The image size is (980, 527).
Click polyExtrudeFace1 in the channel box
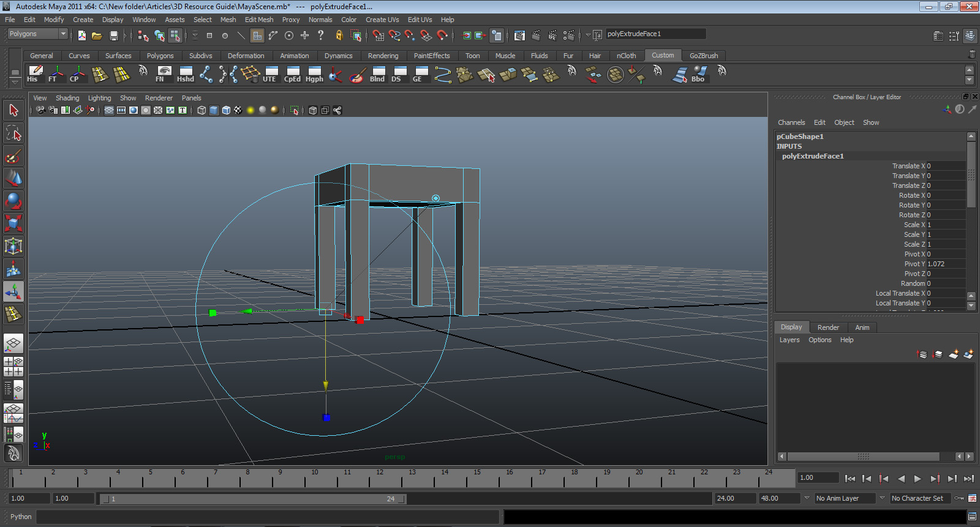pos(812,156)
